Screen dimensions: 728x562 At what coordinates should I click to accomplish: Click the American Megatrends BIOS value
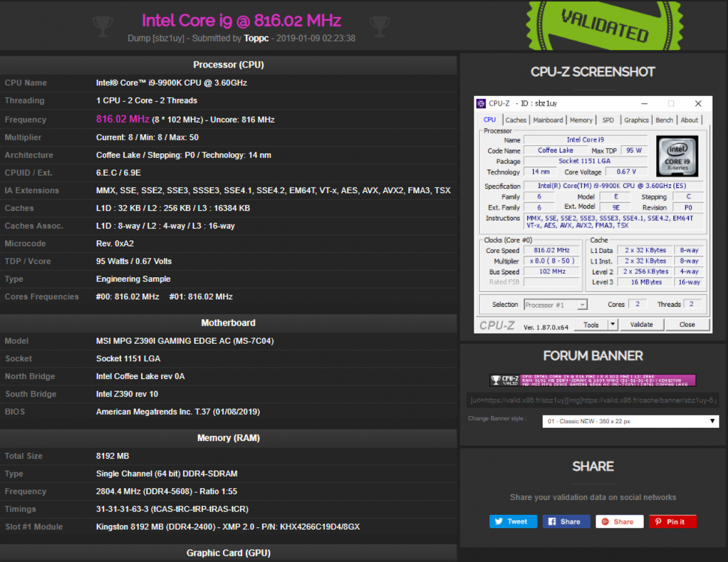(178, 412)
